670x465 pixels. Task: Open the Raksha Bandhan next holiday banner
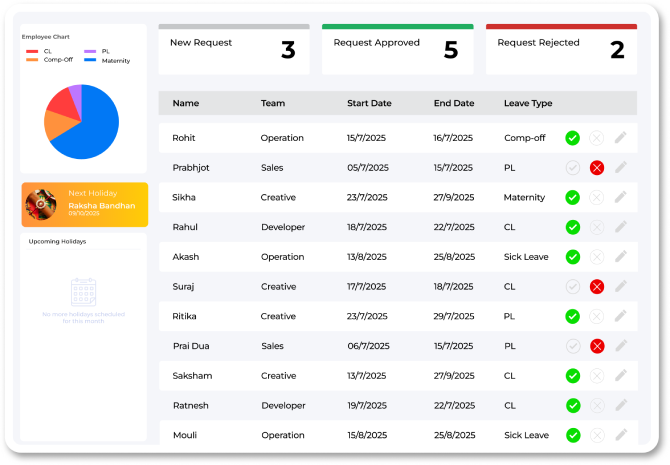(x=84, y=203)
